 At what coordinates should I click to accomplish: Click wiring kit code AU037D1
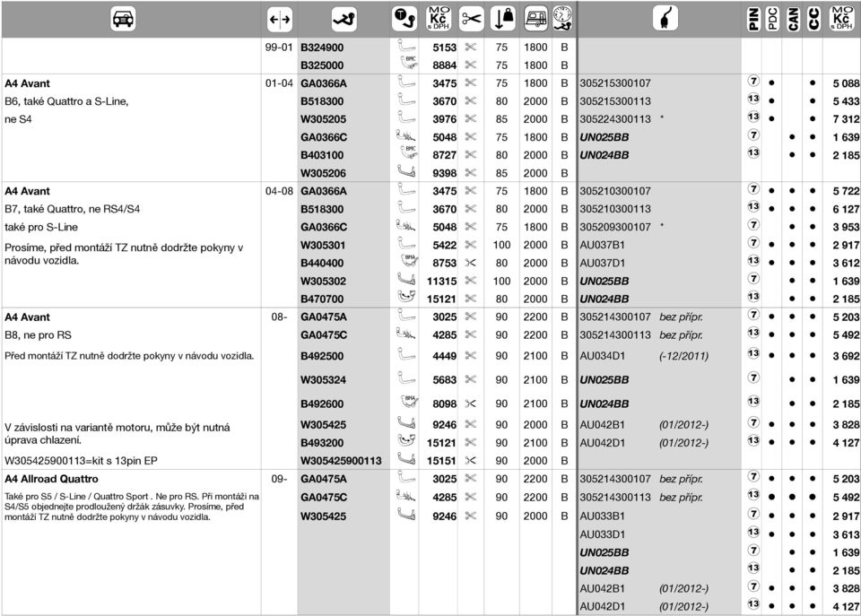click(x=603, y=263)
